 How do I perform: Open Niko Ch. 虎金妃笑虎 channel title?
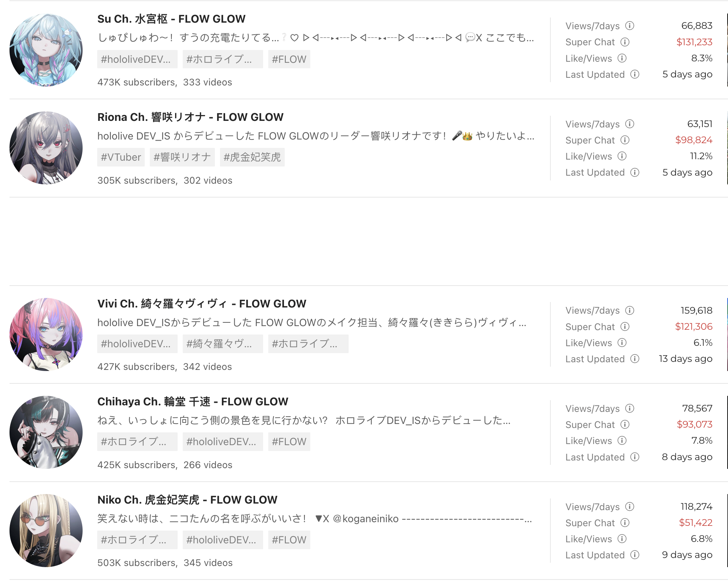187,500
